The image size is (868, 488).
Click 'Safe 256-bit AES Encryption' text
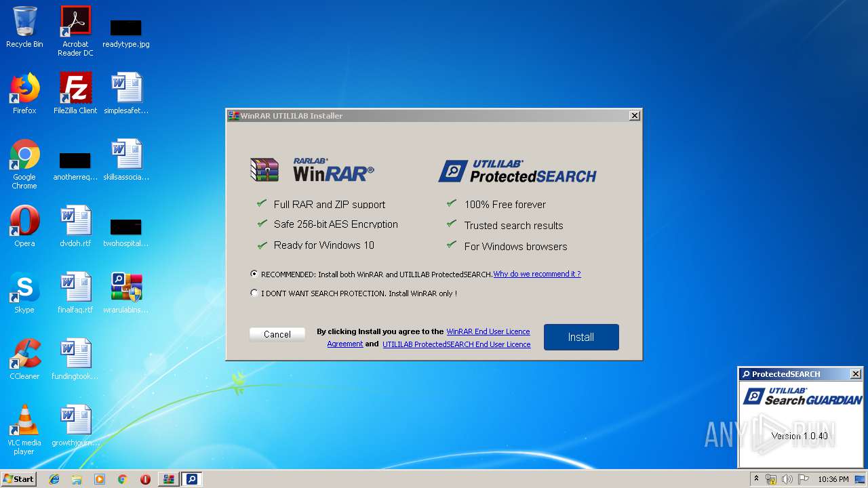[336, 224]
